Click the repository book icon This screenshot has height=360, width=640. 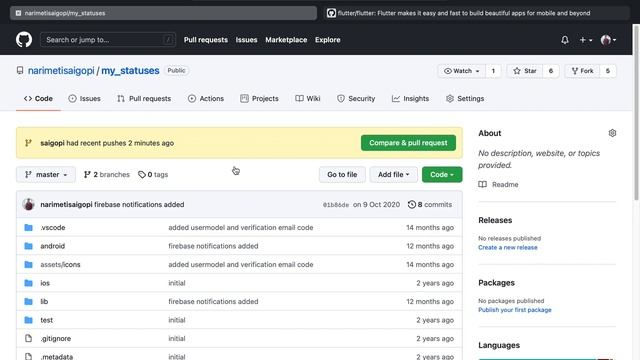click(20, 70)
